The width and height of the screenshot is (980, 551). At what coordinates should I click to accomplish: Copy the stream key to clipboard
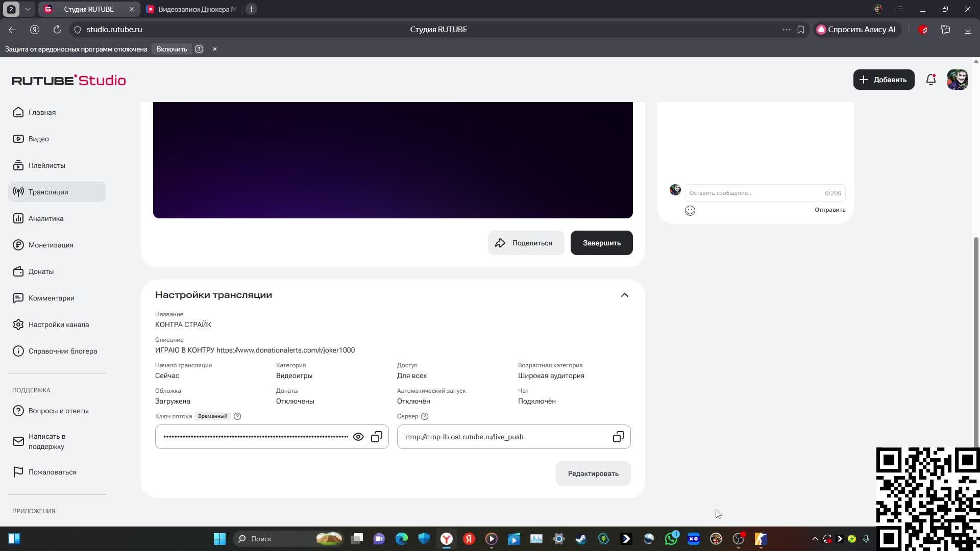click(377, 437)
